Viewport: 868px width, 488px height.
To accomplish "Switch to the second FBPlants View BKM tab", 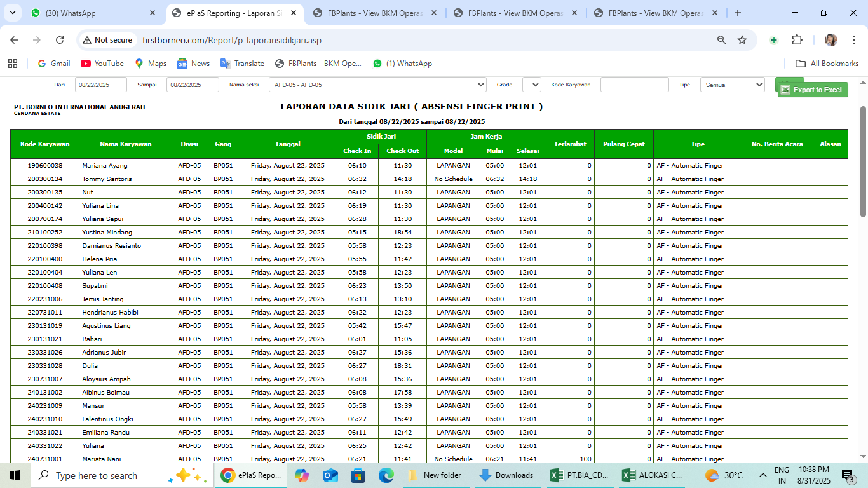I will tap(513, 13).
